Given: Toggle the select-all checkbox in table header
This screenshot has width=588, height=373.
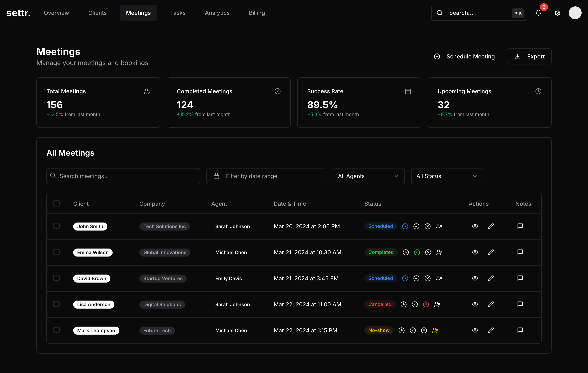Looking at the screenshot, I should point(56,203).
